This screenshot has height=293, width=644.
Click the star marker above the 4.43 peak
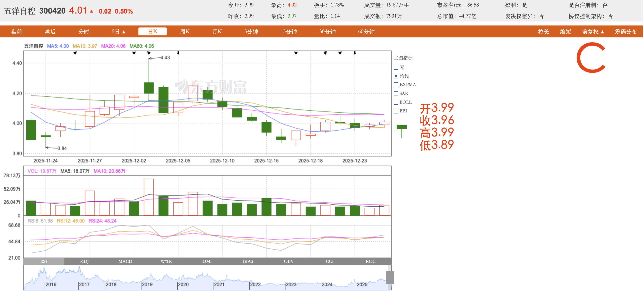click(x=149, y=53)
